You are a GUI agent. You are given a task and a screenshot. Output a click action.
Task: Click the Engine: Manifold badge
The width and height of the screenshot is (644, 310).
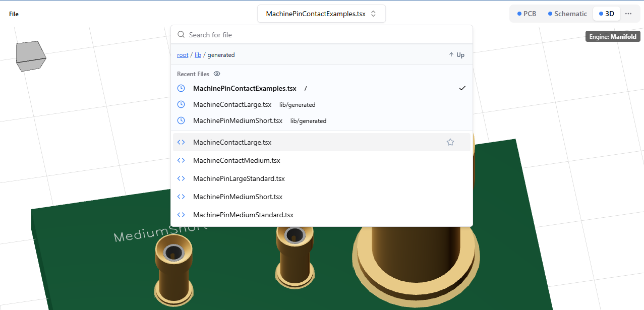[x=613, y=36]
